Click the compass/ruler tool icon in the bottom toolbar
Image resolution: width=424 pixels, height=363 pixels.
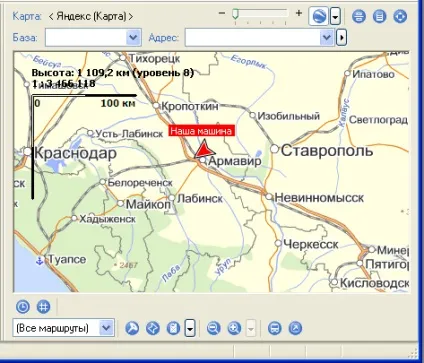tap(132, 328)
